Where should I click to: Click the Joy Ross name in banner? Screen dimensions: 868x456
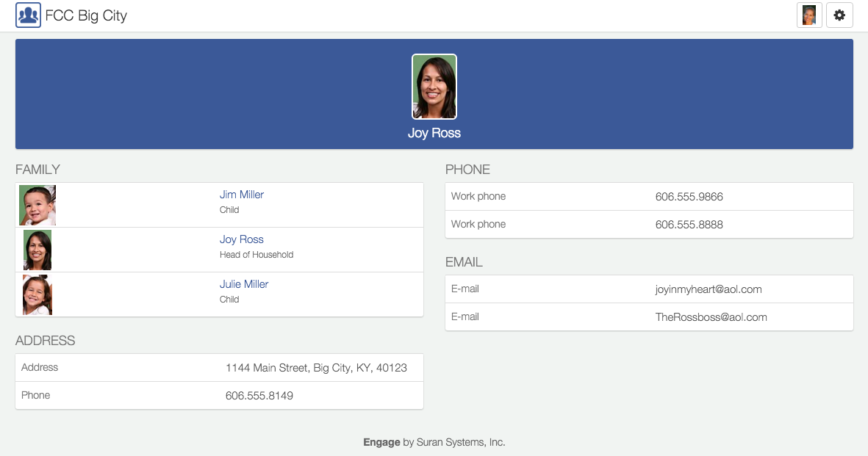[434, 134]
